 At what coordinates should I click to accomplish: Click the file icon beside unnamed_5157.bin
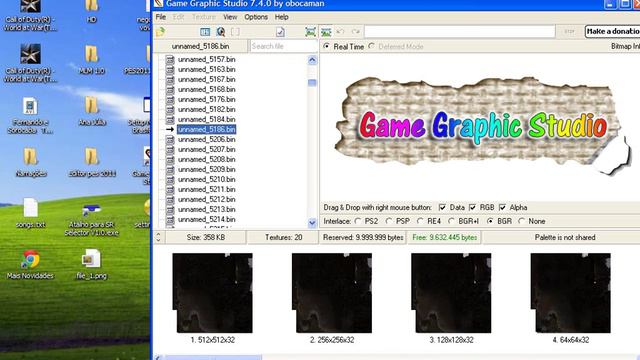(x=170, y=60)
